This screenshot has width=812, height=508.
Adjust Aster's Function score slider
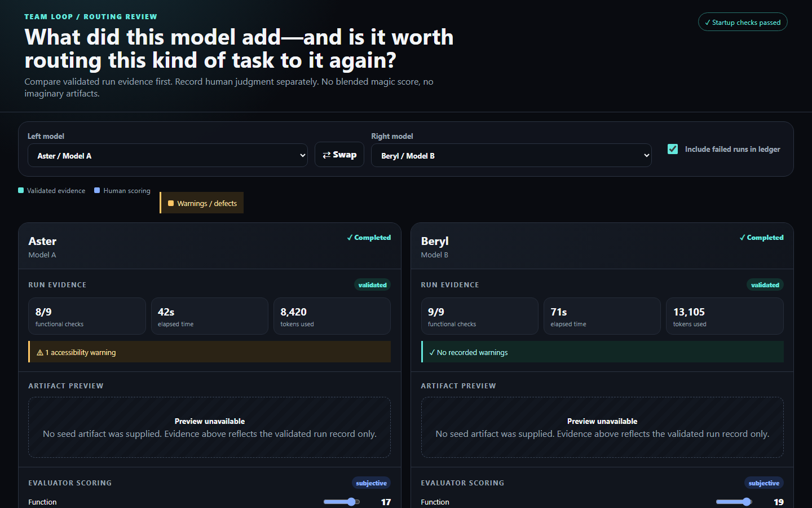(342, 502)
